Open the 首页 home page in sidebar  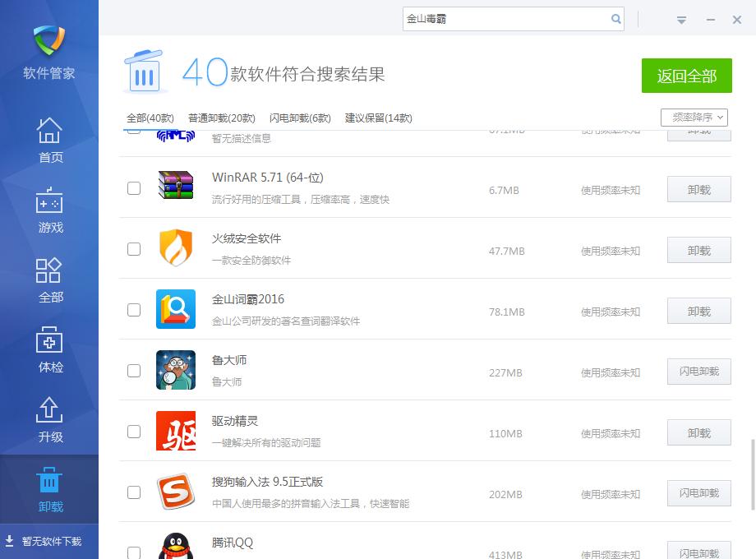pyautogui.click(x=50, y=140)
